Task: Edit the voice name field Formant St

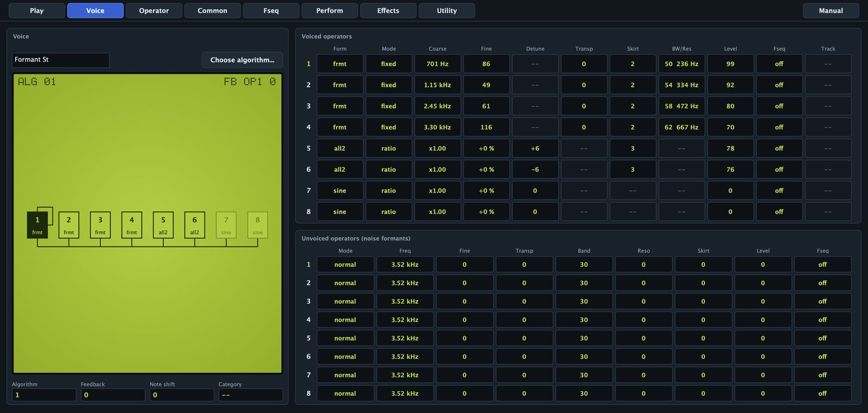Action: [x=61, y=60]
